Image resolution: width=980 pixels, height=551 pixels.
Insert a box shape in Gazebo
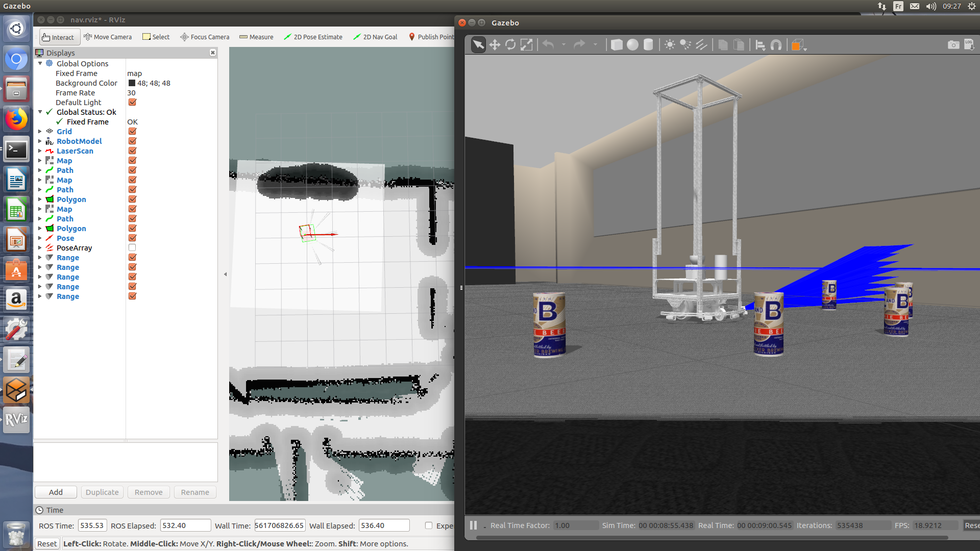click(x=617, y=45)
